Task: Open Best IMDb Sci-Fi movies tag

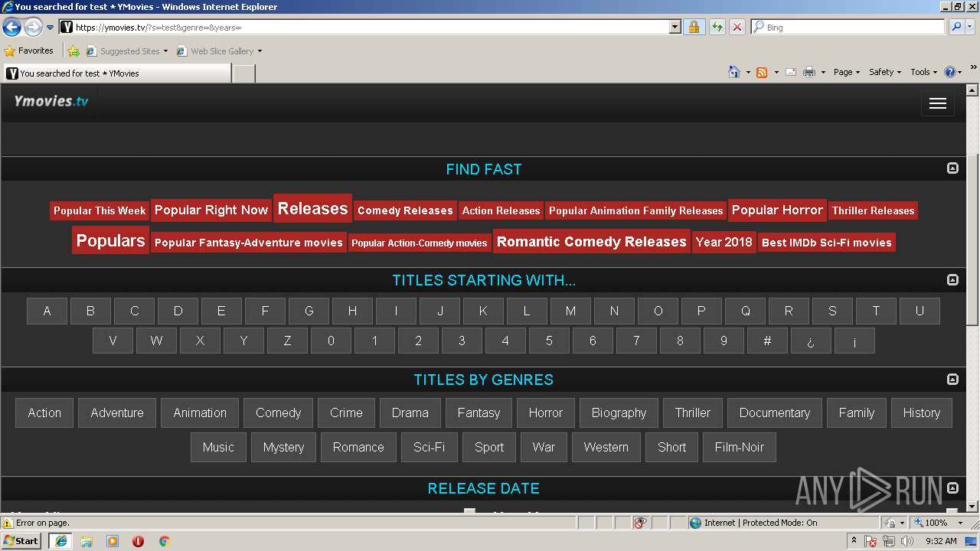Action: [x=827, y=243]
